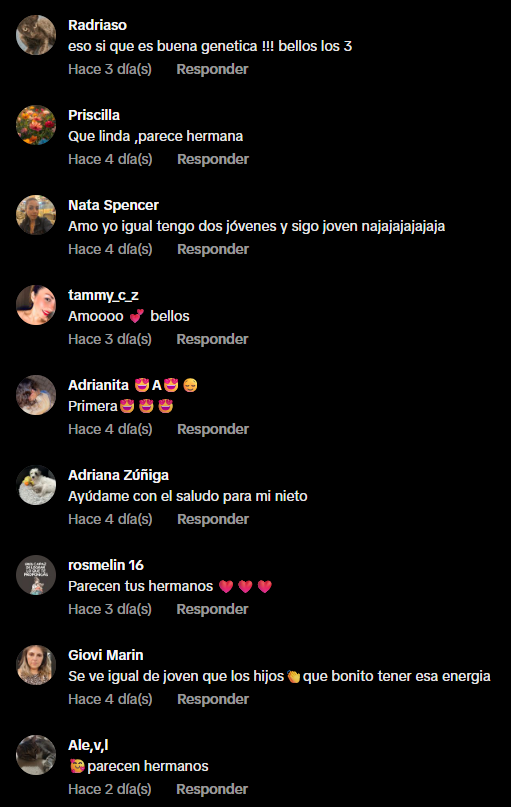The image size is (511, 807).
Task: Click Giovi Marin's profile photo
Action: [36, 665]
